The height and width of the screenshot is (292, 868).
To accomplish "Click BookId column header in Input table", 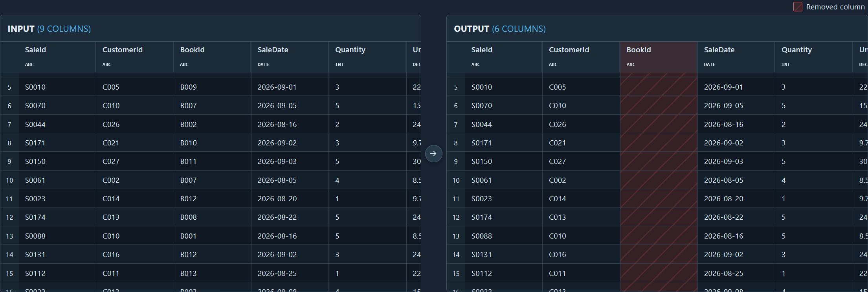I will coord(212,57).
